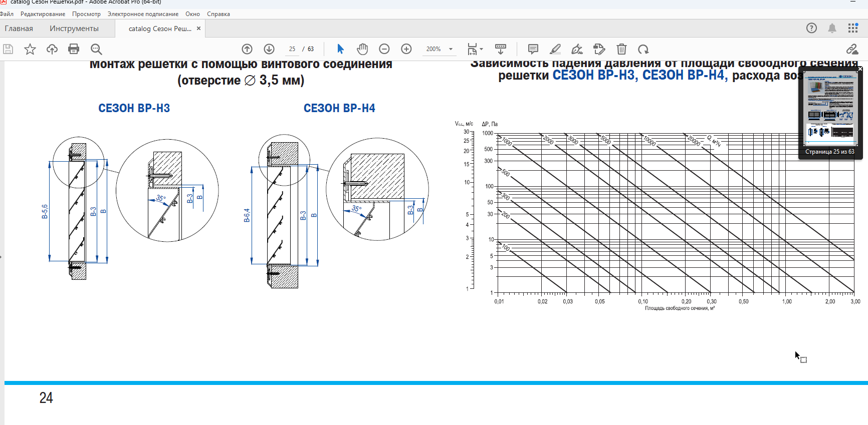Activate the Selection arrow tool
The width and height of the screenshot is (868, 425).
(x=341, y=49)
